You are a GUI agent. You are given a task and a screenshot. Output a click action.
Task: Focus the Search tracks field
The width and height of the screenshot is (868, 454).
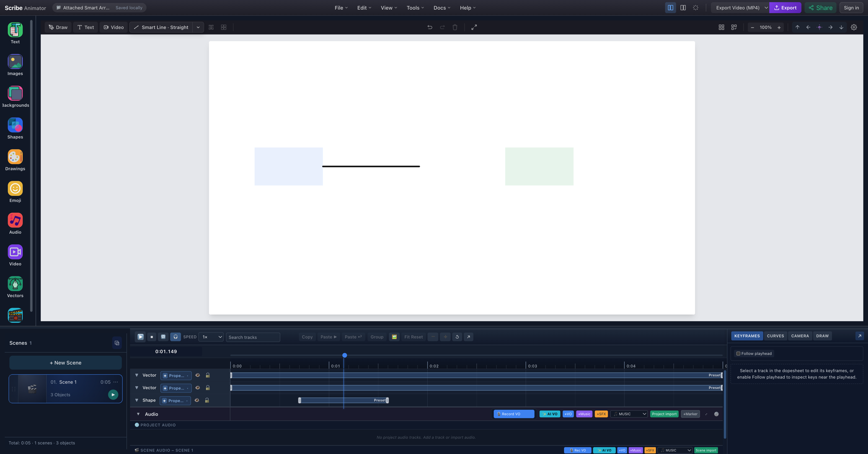pos(253,337)
